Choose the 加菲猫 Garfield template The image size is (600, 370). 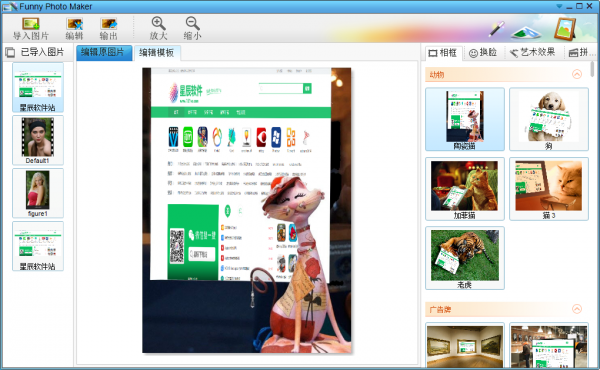(x=465, y=189)
